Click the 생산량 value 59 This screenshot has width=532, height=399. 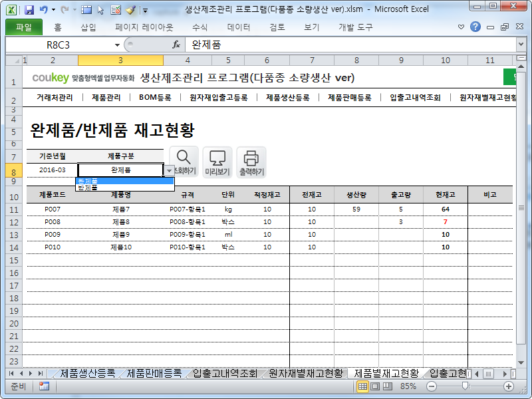(356, 209)
